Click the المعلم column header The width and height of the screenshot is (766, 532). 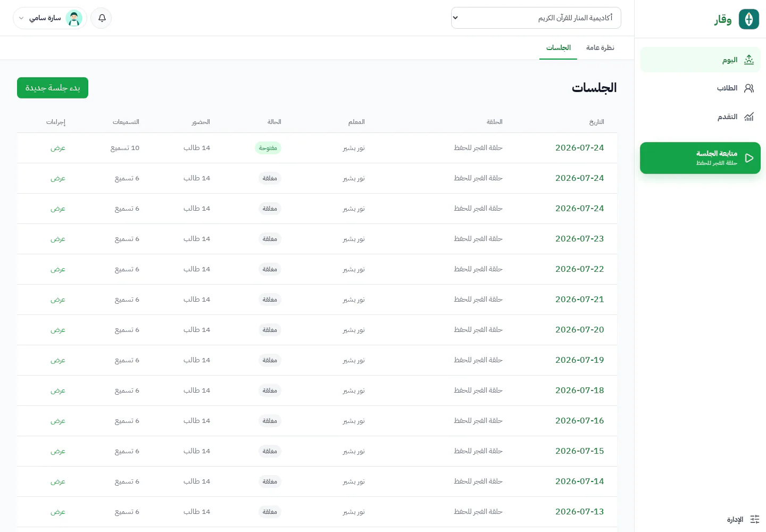point(356,122)
